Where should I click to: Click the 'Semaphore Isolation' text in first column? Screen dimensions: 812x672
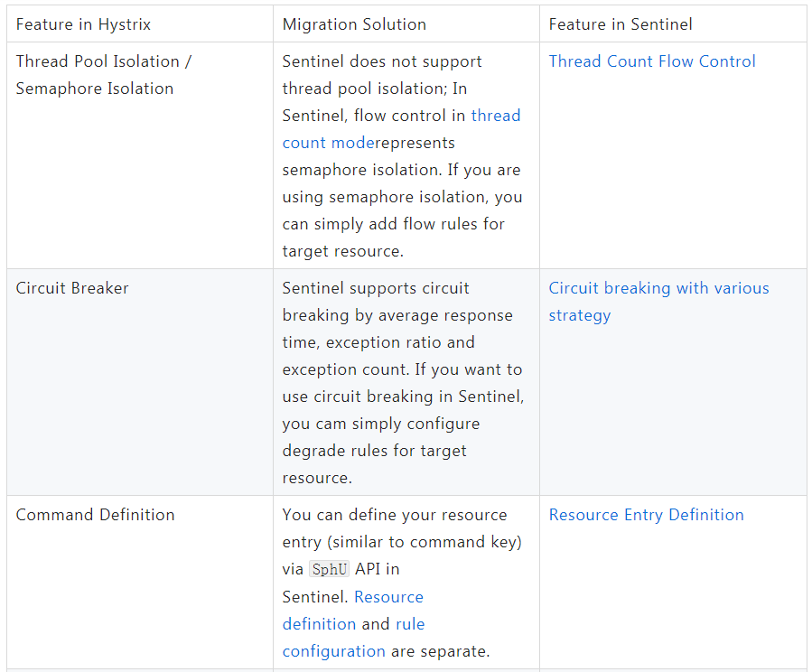[94, 89]
